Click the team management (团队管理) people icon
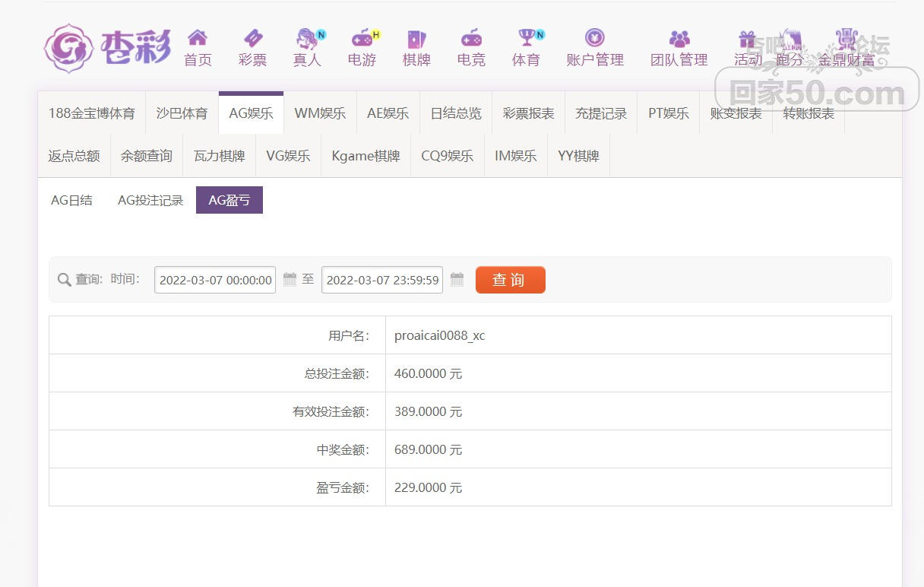The height and width of the screenshot is (587, 924). tap(679, 38)
